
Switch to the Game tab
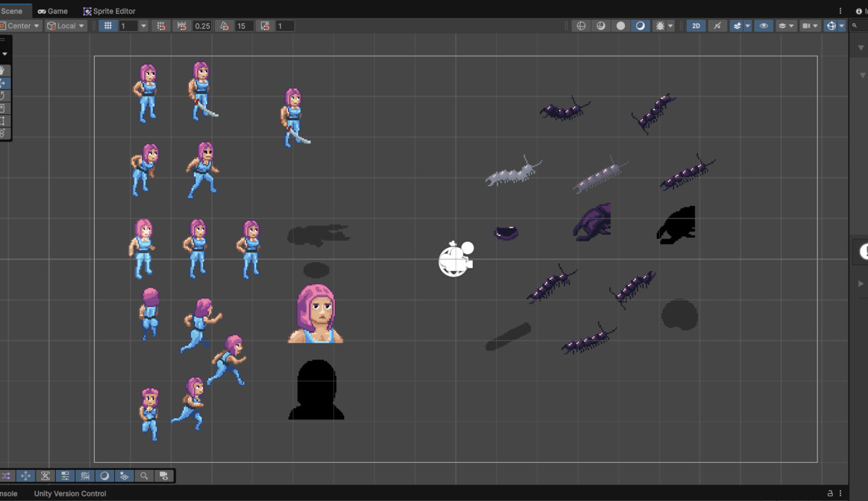click(53, 11)
